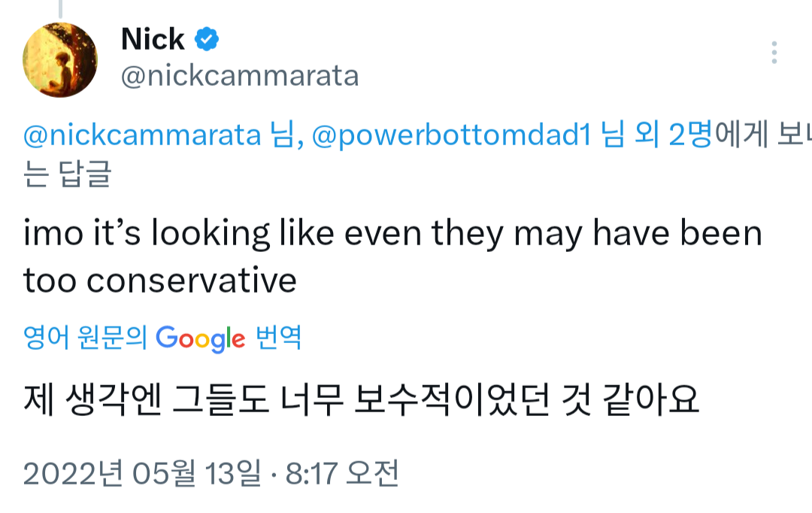The width and height of the screenshot is (812, 513).
Task: Toggle translation via the 번역 link
Action: 279,338
